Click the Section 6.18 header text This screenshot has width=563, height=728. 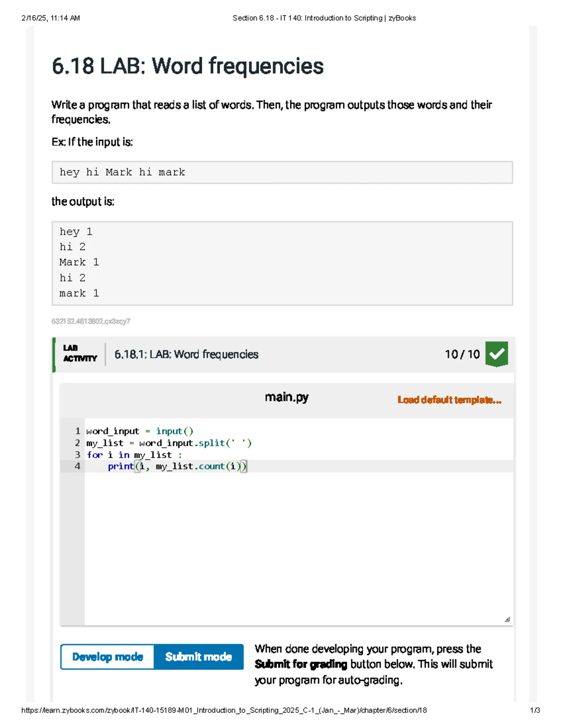pyautogui.click(x=324, y=18)
